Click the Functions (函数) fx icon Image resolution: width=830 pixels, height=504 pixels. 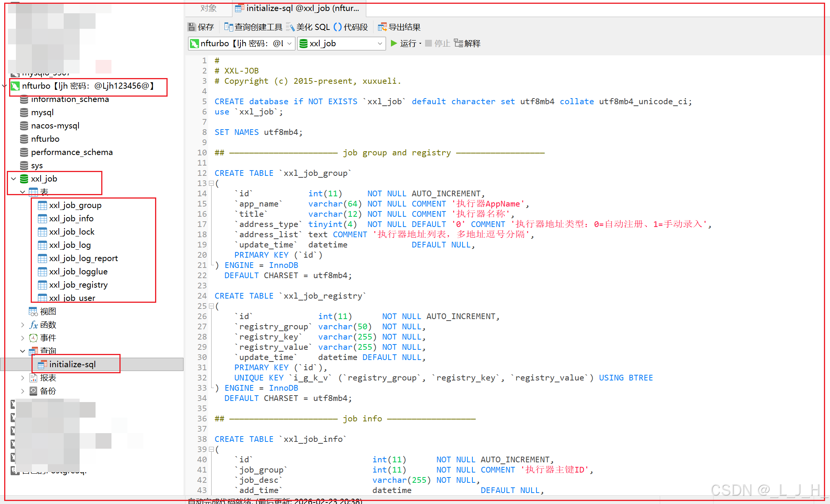34,325
